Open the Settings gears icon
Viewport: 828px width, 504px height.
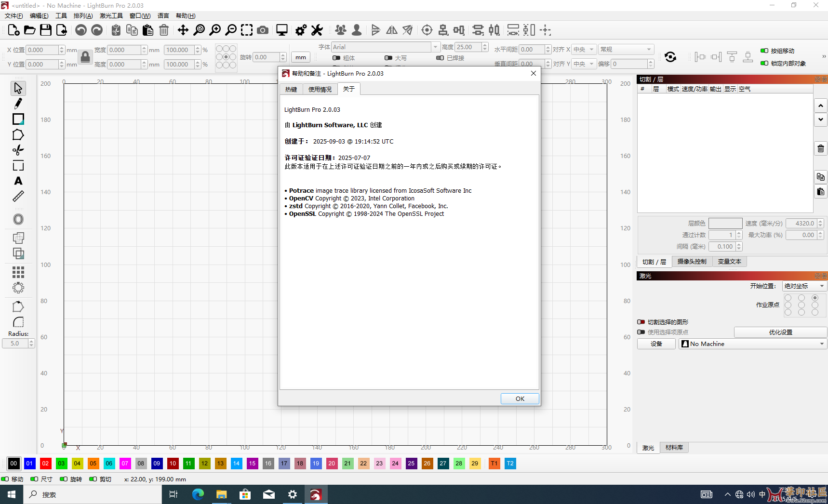[x=301, y=30]
